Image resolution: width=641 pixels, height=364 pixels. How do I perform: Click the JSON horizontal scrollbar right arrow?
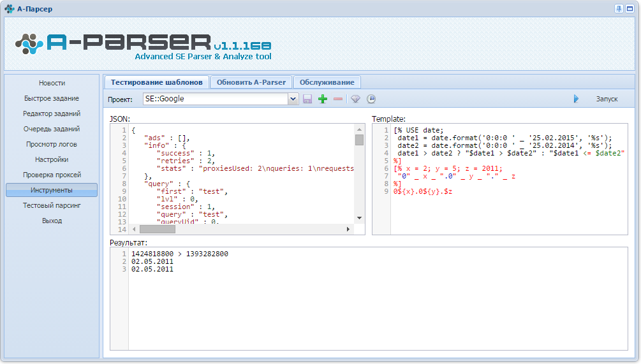click(x=348, y=229)
